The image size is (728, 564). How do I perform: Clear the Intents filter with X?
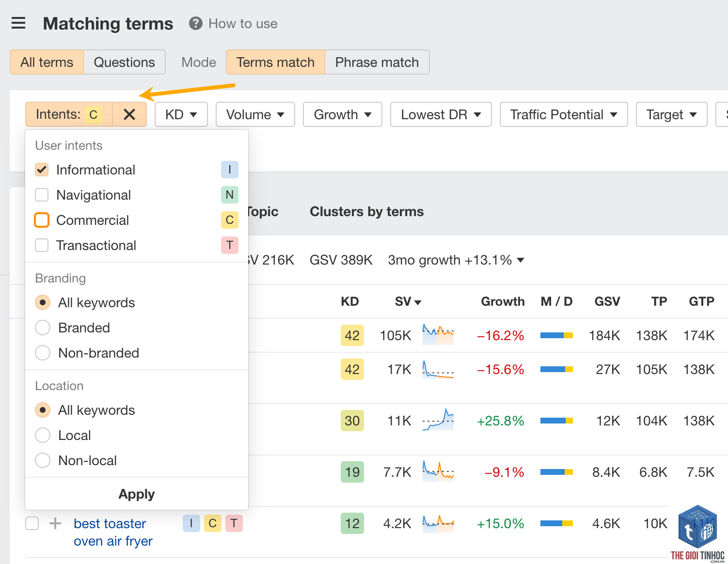pyautogui.click(x=129, y=114)
